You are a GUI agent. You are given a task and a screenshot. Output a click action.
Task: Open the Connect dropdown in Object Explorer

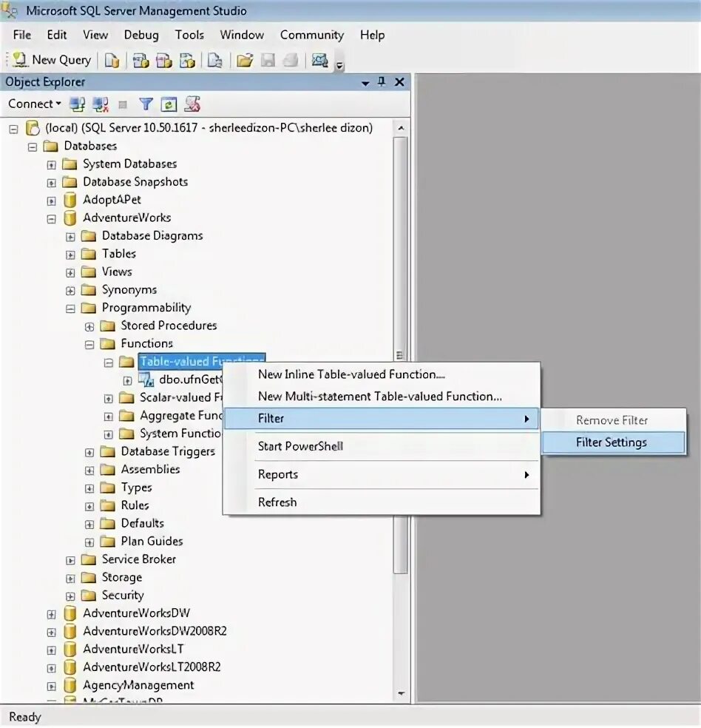click(35, 104)
